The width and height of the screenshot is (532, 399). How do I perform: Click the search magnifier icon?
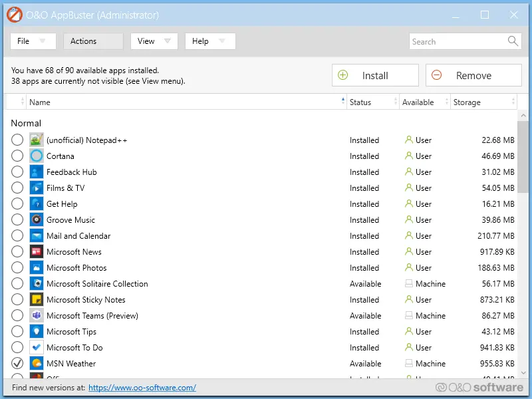pos(513,41)
